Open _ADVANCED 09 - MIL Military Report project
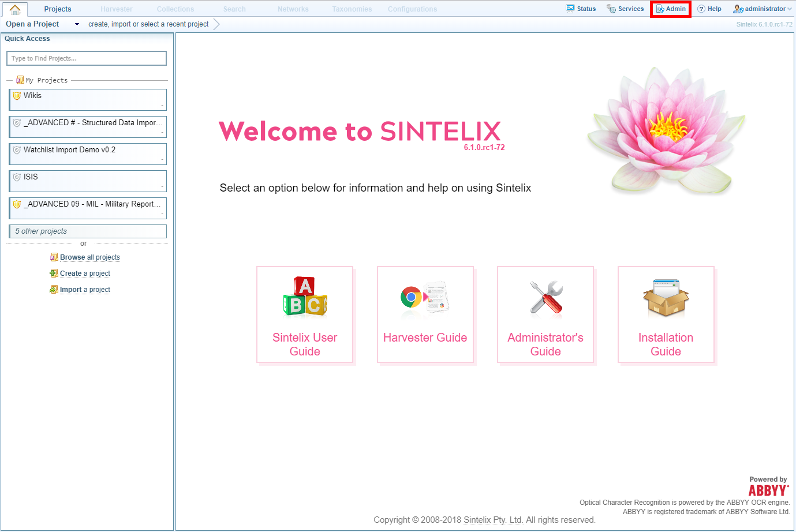796x532 pixels. coord(88,208)
